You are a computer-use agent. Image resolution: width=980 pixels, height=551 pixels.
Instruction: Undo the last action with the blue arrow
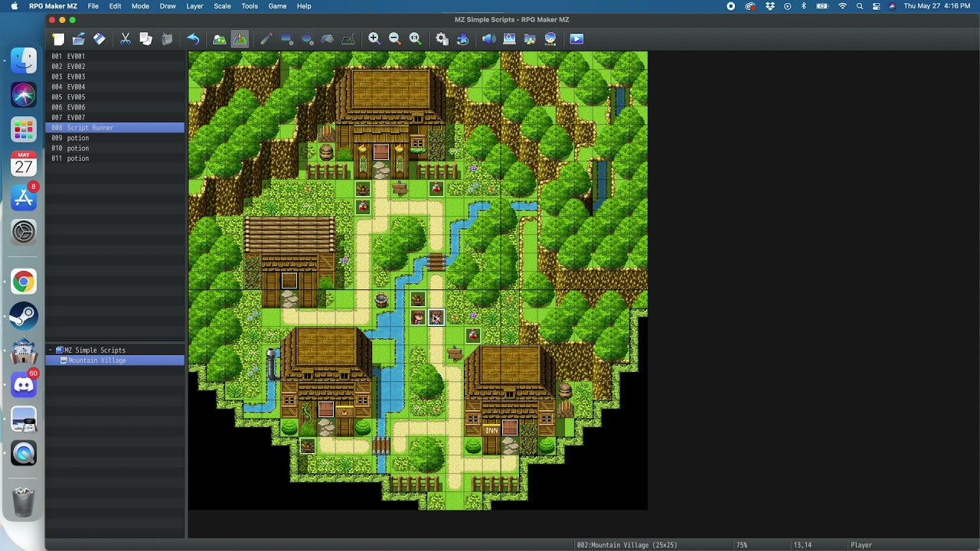[193, 39]
